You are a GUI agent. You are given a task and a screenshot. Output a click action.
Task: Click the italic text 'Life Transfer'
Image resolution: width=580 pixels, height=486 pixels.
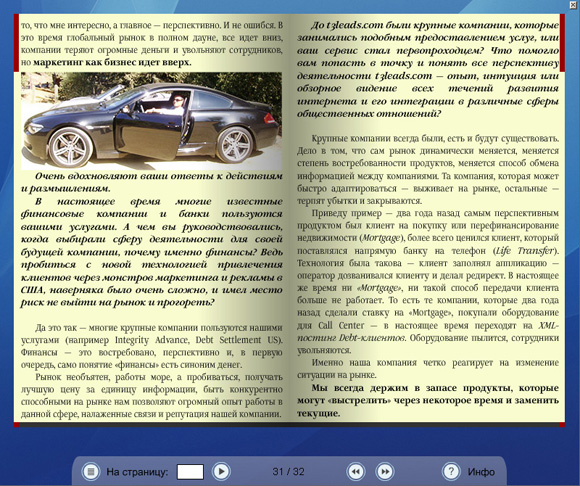[x=525, y=251]
